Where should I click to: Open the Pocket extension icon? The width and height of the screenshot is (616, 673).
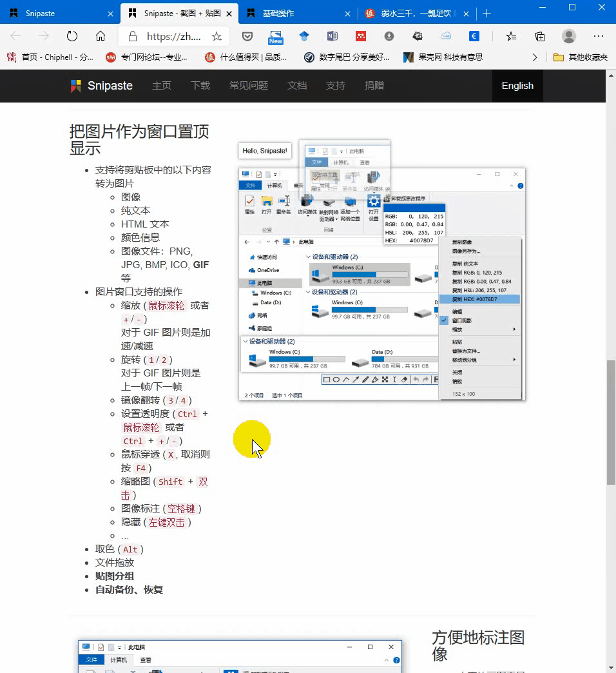(x=247, y=37)
